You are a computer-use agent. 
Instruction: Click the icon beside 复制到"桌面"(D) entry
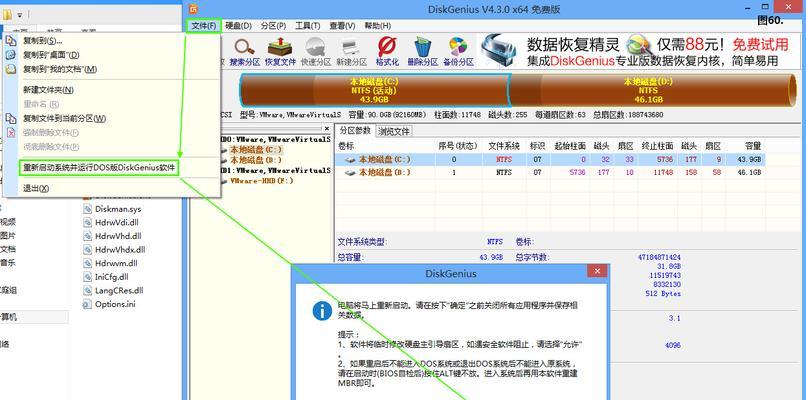tap(11, 54)
